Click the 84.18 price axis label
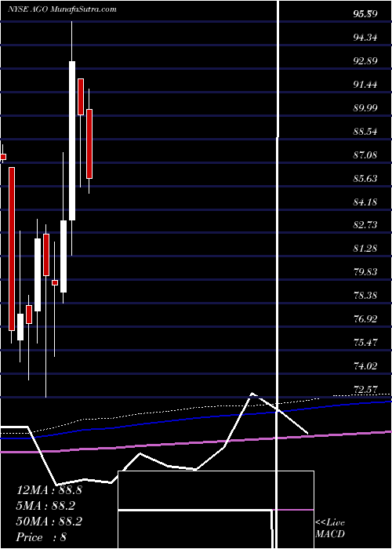The image size is (392, 549). (x=365, y=202)
